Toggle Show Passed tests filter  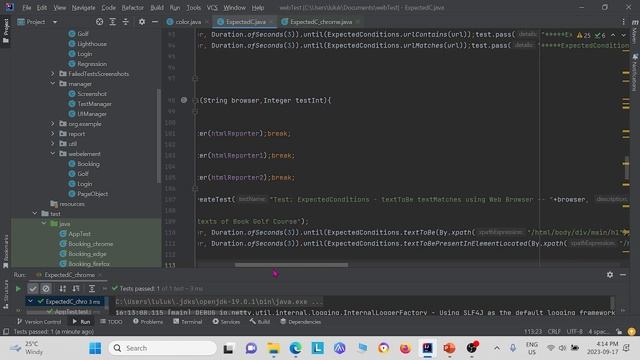coord(33,289)
